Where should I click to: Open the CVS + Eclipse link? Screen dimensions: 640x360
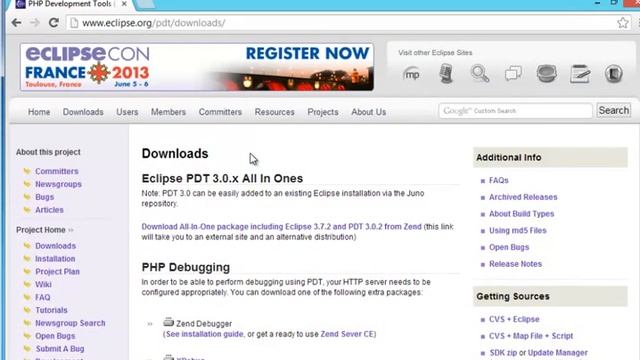coord(514,319)
